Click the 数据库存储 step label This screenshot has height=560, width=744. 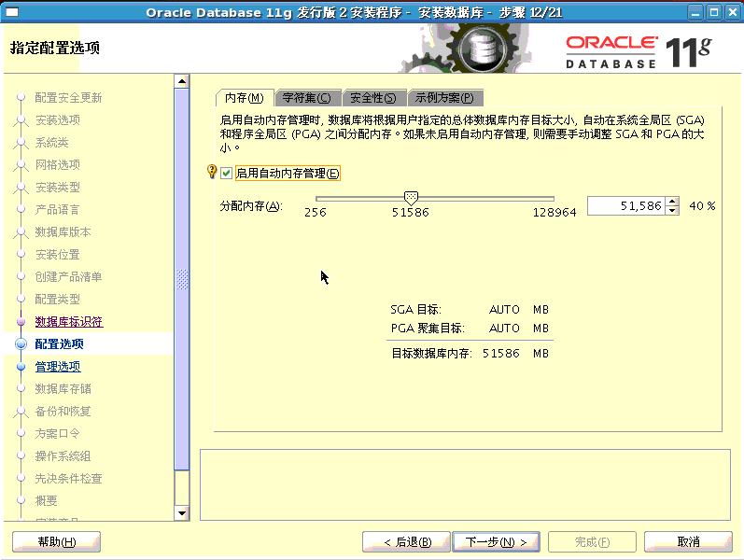pyautogui.click(x=63, y=389)
